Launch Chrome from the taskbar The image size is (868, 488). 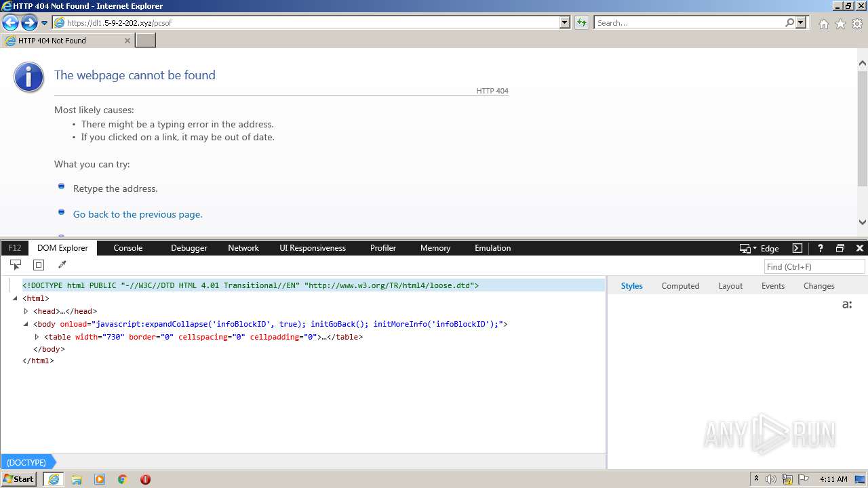click(123, 479)
